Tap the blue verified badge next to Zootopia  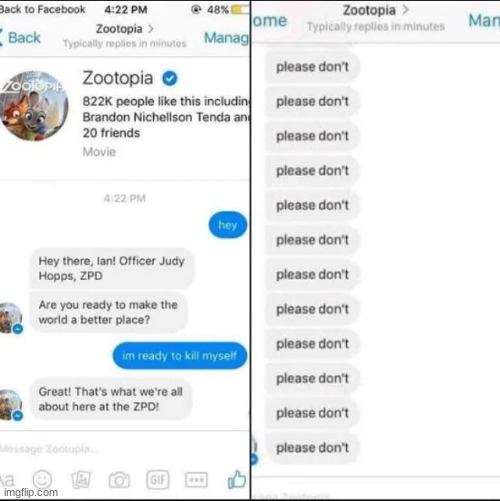pos(170,78)
